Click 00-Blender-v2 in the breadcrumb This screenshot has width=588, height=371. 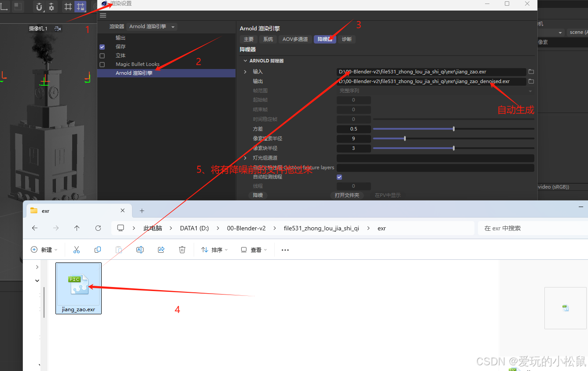coord(246,228)
